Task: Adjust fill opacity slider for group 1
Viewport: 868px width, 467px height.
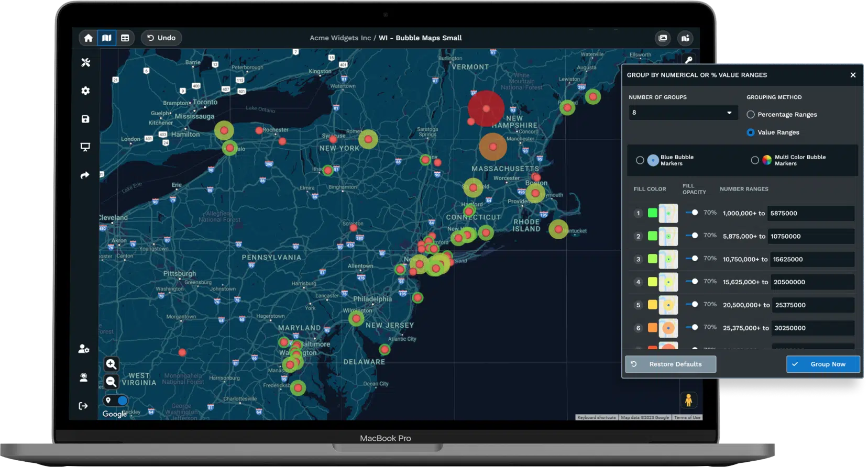Action: (694, 213)
